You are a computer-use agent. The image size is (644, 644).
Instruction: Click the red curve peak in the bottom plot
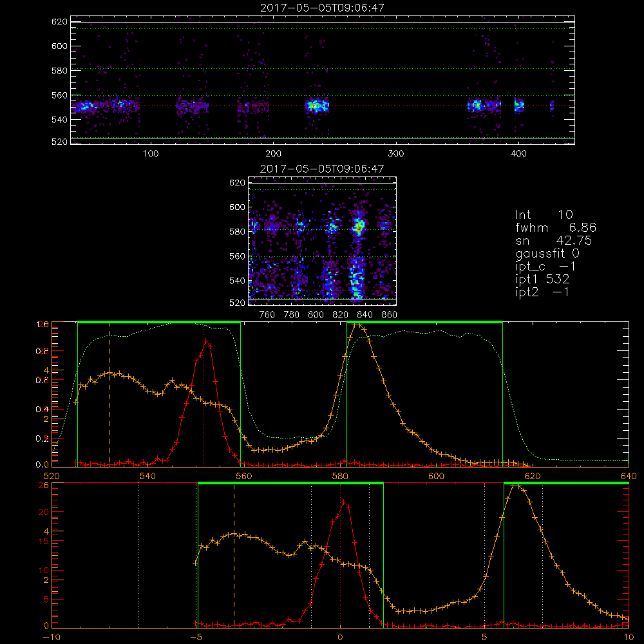[x=344, y=502]
